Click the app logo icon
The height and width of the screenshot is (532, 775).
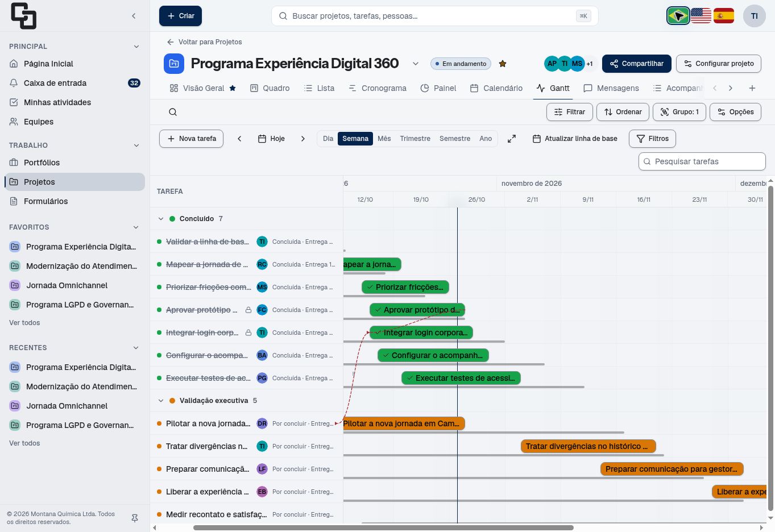click(23, 16)
